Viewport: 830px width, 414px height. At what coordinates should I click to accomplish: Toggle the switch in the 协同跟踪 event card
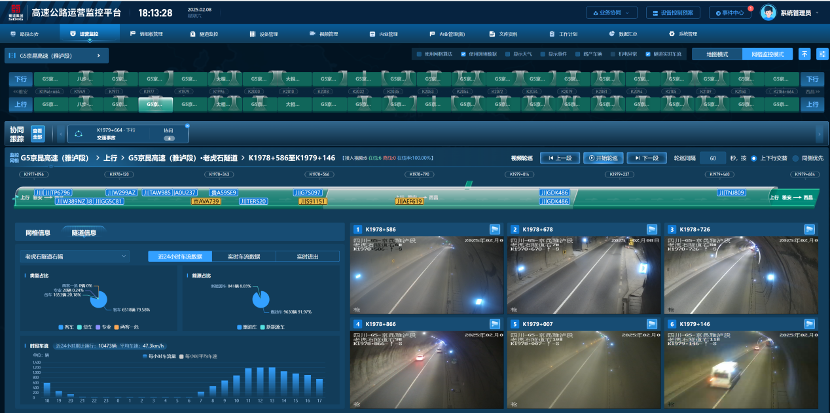coord(168,138)
